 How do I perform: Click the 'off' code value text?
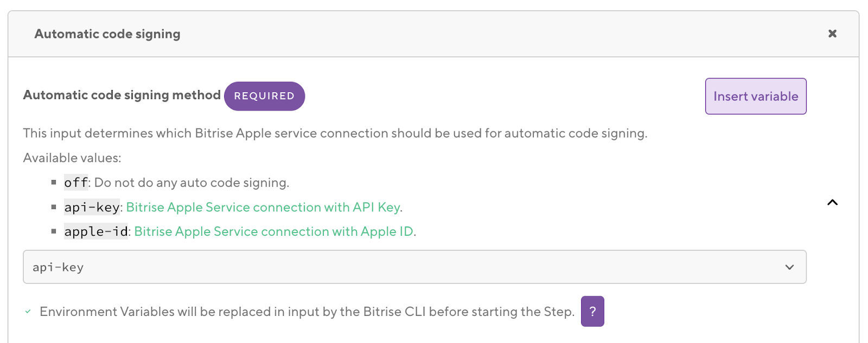tap(76, 183)
